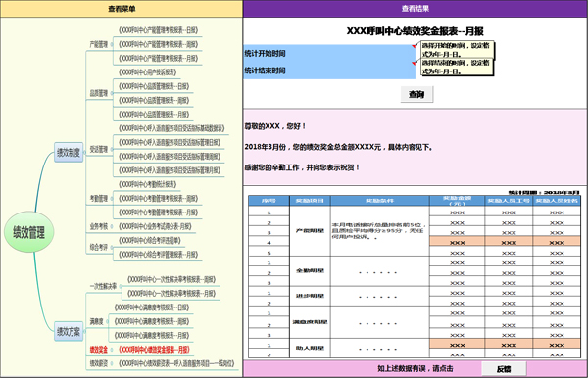This screenshot has height=378, width=588.
Task: Toggle the 考勤管理 branch circle
Action: pos(112,199)
